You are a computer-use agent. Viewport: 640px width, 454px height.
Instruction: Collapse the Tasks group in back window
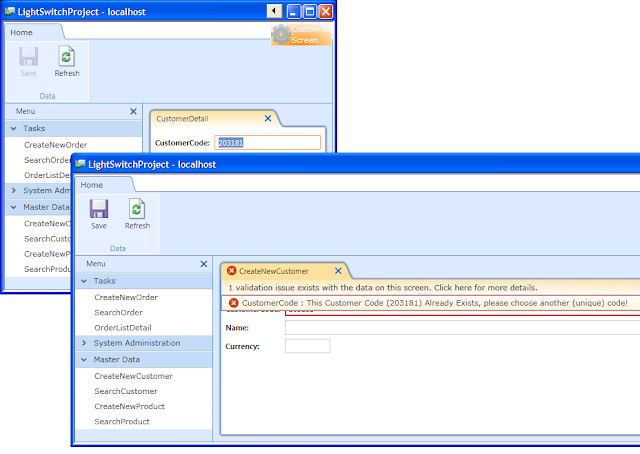click(13, 129)
